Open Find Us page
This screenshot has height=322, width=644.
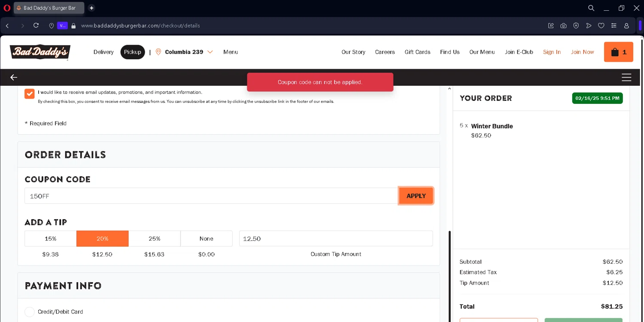coord(450,52)
